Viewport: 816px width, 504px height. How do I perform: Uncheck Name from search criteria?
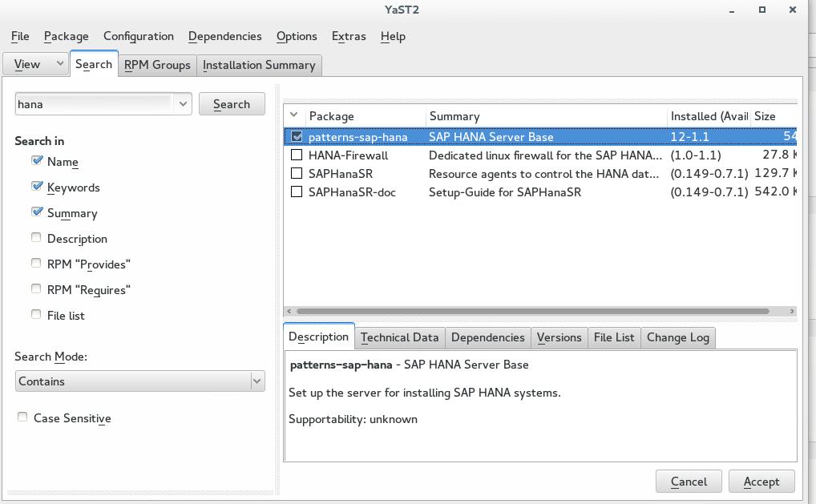37,160
